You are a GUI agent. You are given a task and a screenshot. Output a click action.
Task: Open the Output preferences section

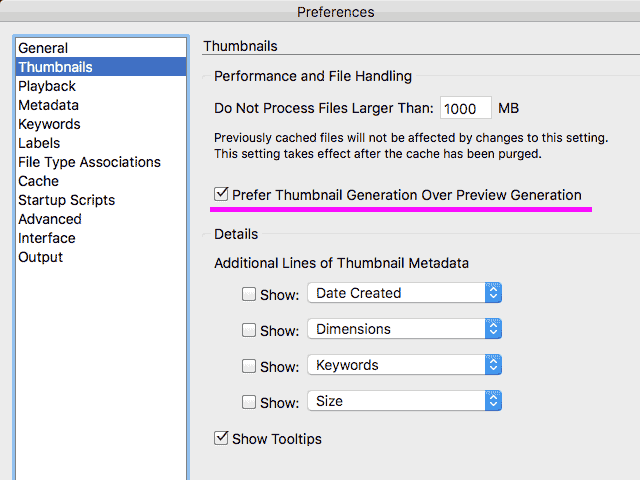(x=40, y=257)
